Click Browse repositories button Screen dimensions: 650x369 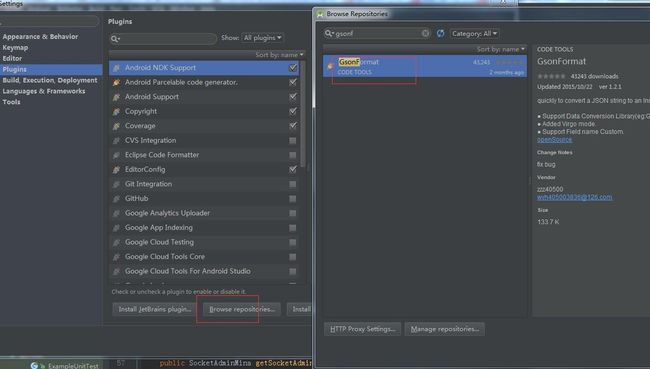[242, 309]
